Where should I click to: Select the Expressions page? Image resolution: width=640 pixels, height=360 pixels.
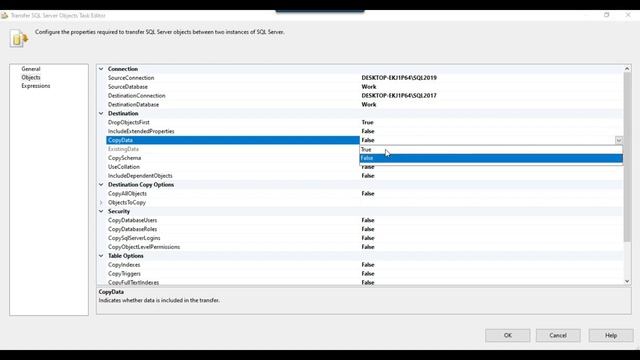[36, 86]
